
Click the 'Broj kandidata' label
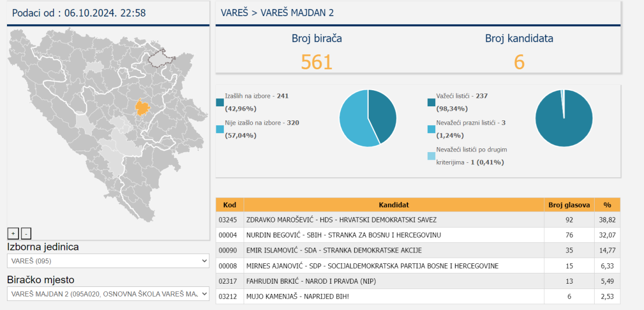pos(519,38)
